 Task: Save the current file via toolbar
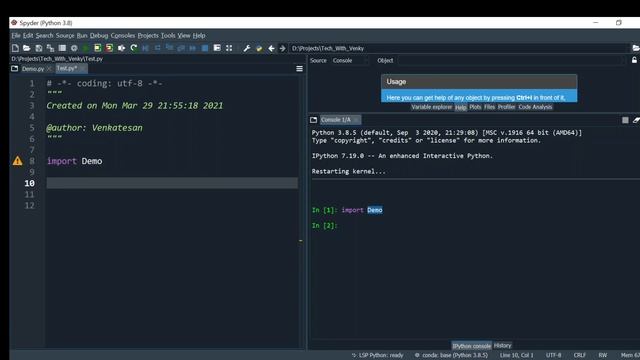(38, 48)
